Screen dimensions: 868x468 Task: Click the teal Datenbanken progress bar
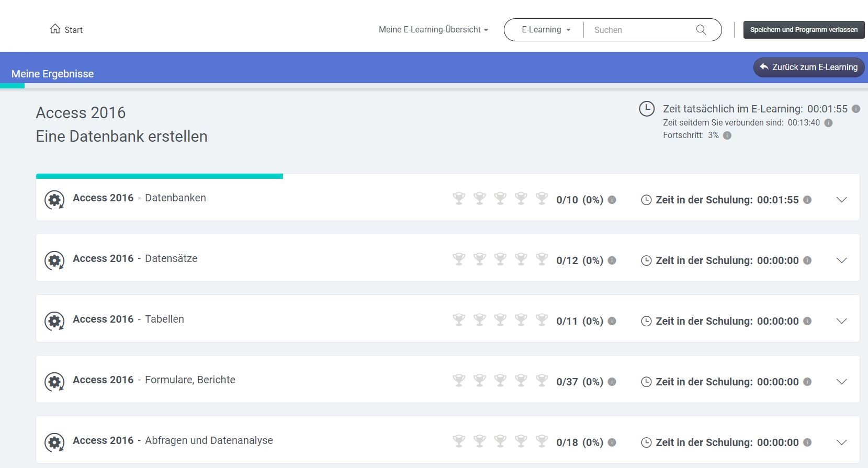click(160, 176)
